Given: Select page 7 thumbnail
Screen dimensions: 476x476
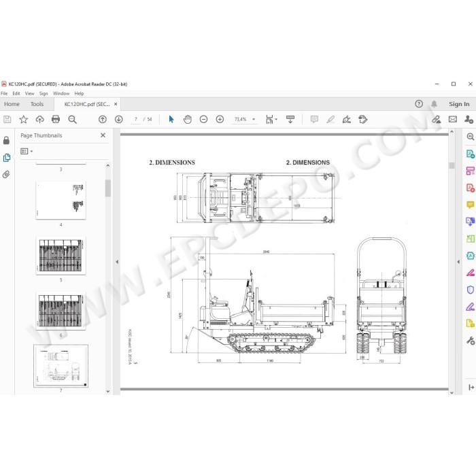Looking at the screenshot, I should point(61,366).
